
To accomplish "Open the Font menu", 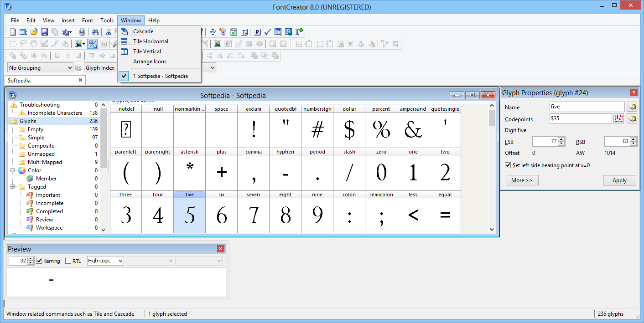I will [x=88, y=21].
